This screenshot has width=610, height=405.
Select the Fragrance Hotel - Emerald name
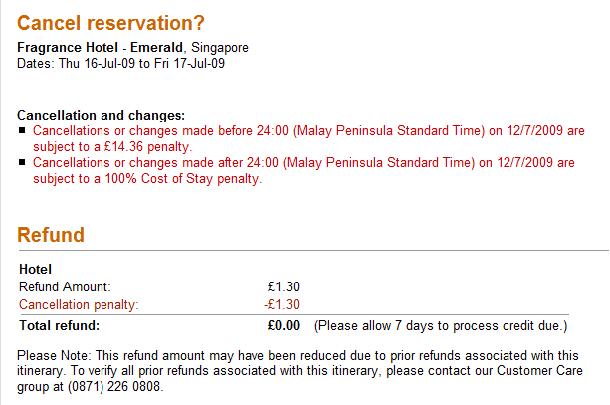click(x=100, y=47)
